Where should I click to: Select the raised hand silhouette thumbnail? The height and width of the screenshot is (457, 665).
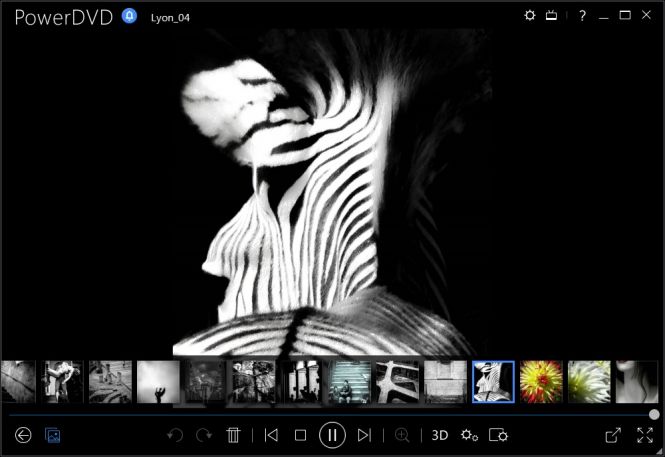coord(158,382)
